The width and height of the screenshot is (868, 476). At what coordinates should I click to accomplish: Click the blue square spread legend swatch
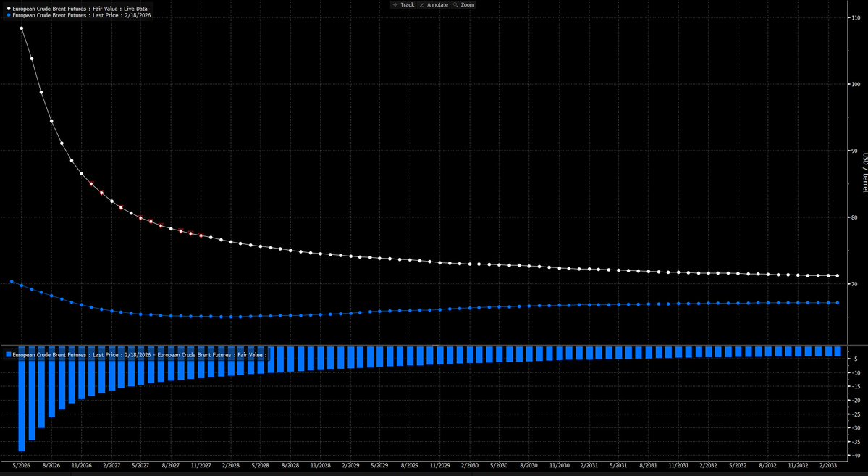click(8, 354)
